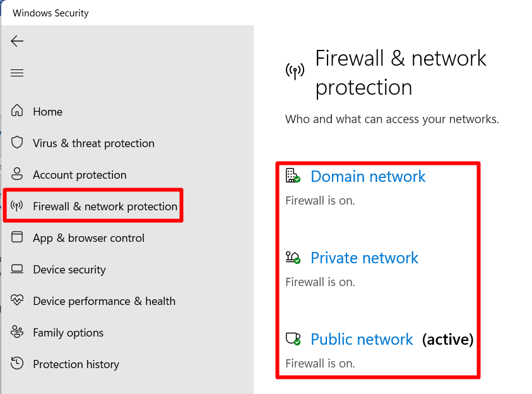This screenshot has width=532, height=394.
Task: Select the App & browser control window icon
Action: (x=17, y=237)
